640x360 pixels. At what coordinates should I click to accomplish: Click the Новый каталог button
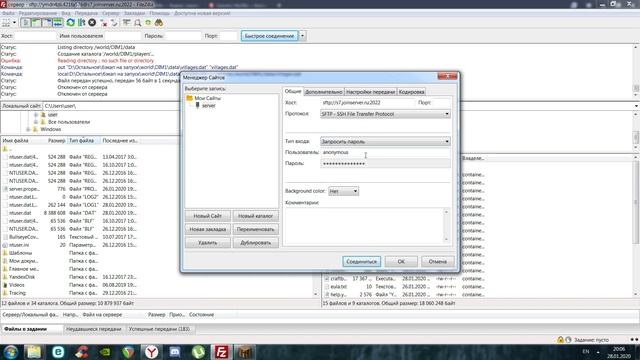point(256,216)
